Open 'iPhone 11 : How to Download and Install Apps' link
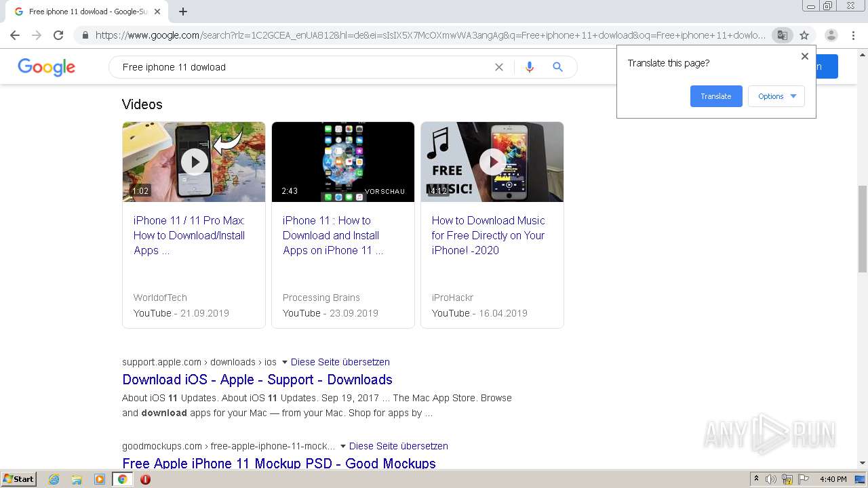This screenshot has width=868, height=488. (333, 235)
